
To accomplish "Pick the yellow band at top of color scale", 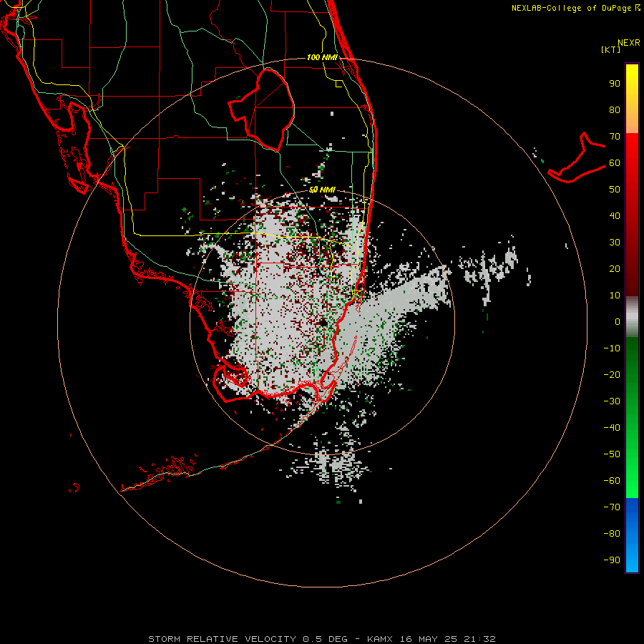I will (632, 99).
